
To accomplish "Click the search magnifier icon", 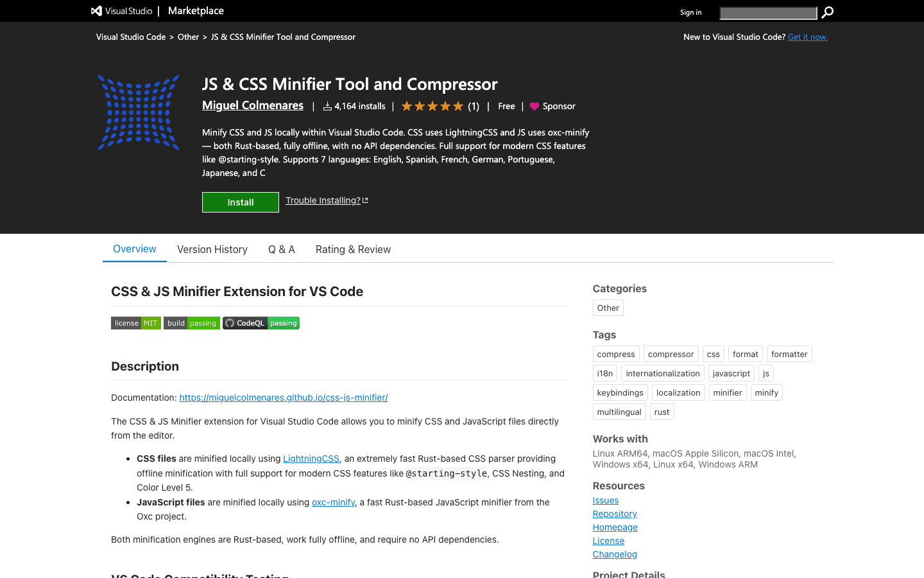I will 827,12.
